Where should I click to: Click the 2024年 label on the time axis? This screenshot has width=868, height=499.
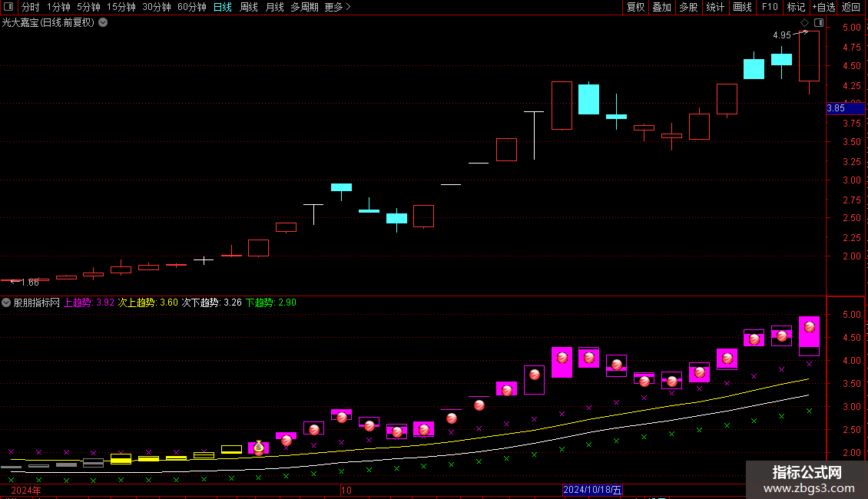pos(26,490)
